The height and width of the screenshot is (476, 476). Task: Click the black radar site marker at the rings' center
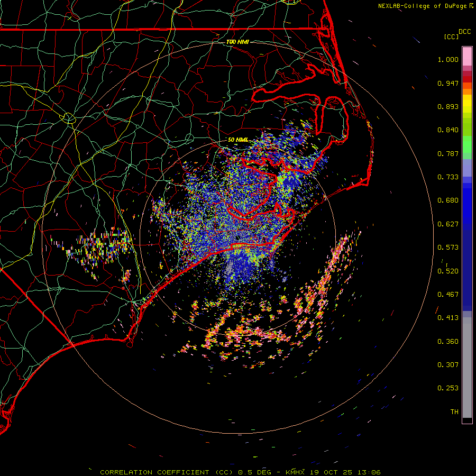(237, 237)
